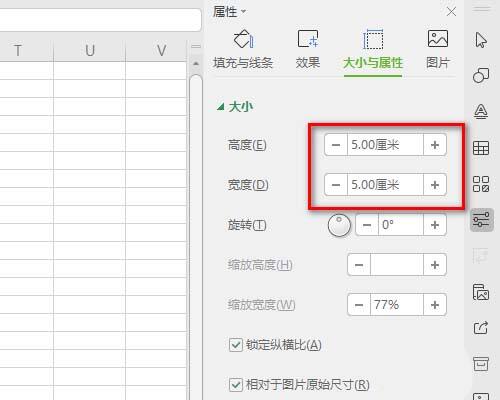Image resolution: width=500 pixels, height=400 pixels.
Task: Click the 高度(E) label
Action: (247, 145)
